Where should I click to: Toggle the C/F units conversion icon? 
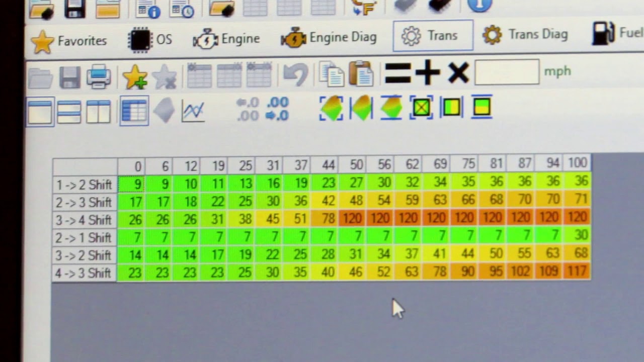(365, 7)
